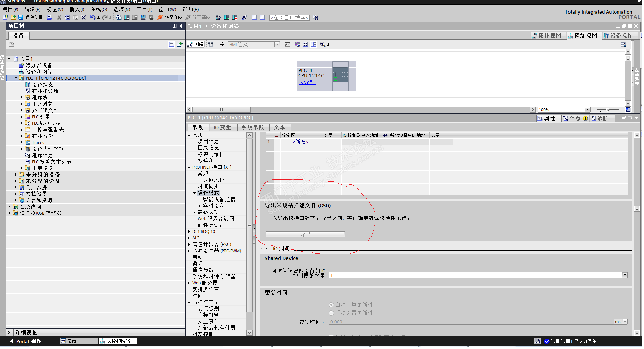Collapse the PLC_1 device tree node

click(16, 78)
